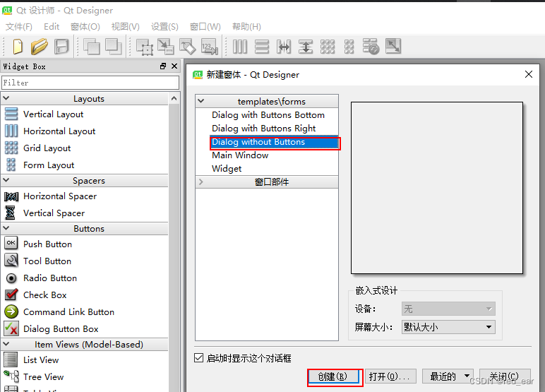The height and width of the screenshot is (392, 545).
Task: Choose the Vertical Spacer widget
Action: [x=54, y=213]
